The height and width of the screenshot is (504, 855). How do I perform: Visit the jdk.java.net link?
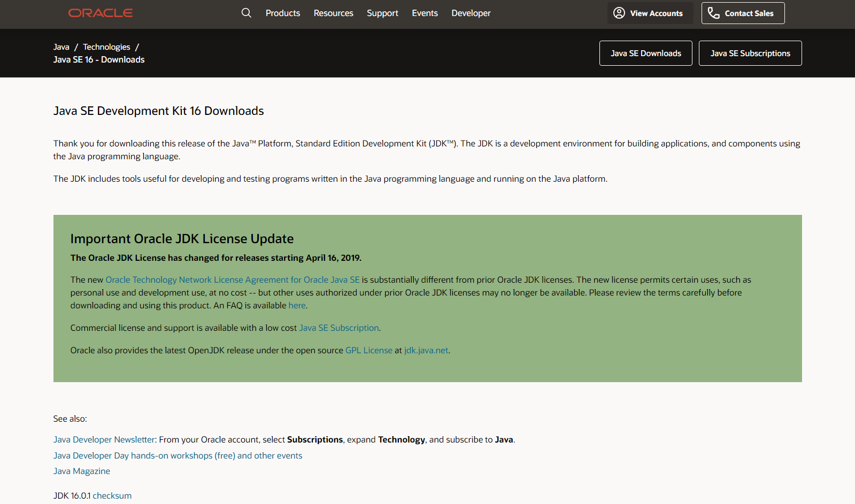[x=426, y=351]
